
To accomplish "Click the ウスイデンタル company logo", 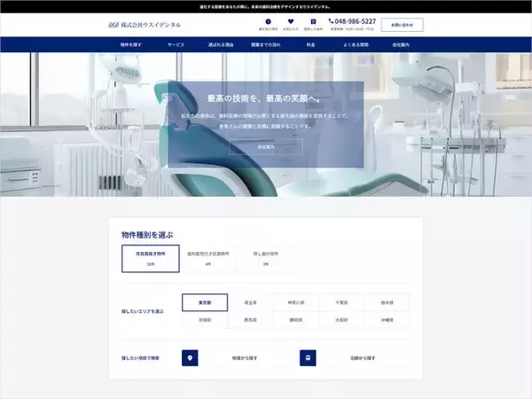I will click(145, 25).
